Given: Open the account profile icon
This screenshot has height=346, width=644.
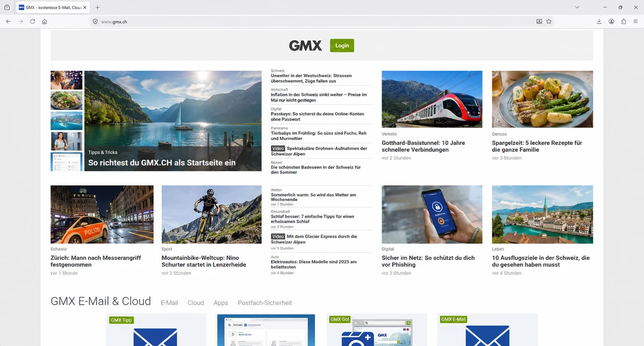Looking at the screenshot, I should [612, 21].
